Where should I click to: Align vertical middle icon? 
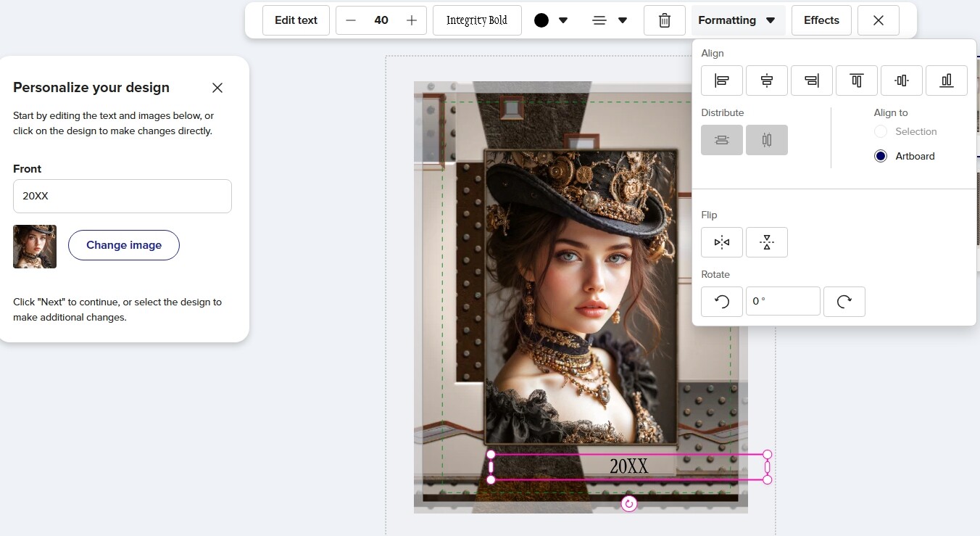pos(902,81)
